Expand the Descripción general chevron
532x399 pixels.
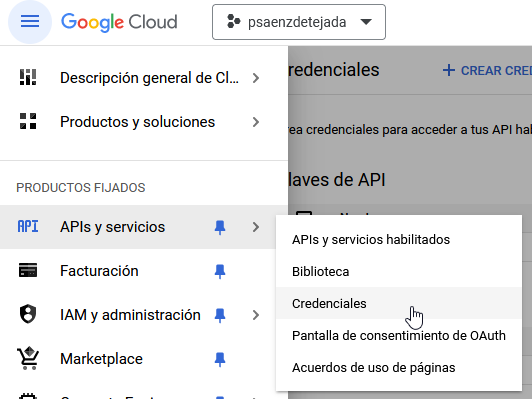256,78
